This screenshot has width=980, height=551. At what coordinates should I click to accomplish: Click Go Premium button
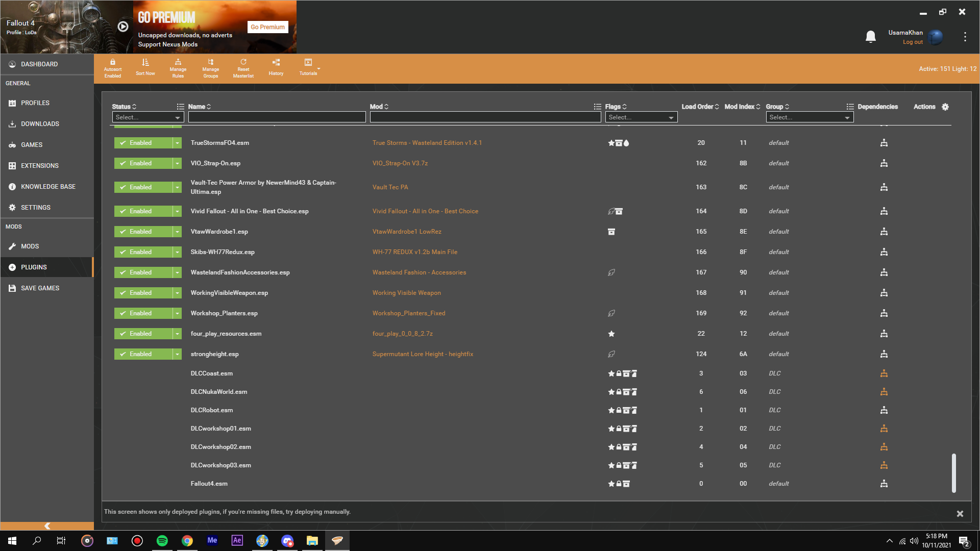(268, 27)
